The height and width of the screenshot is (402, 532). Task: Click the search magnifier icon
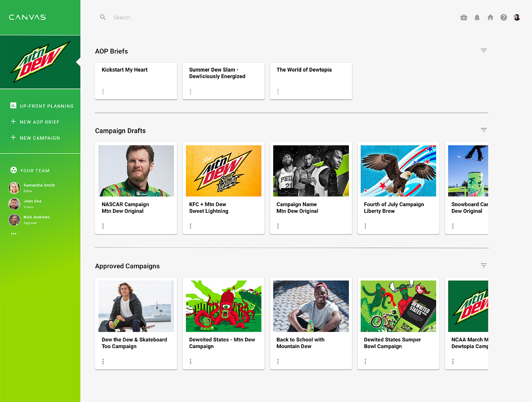[103, 17]
